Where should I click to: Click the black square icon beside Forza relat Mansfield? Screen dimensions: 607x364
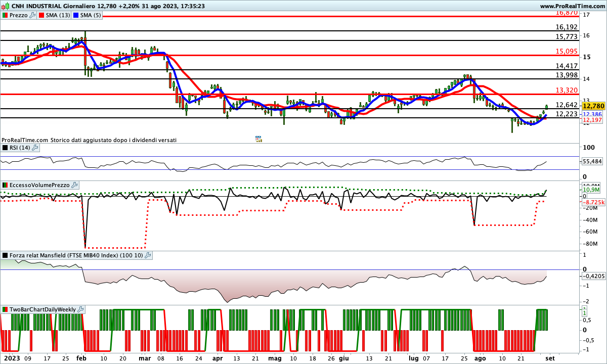(5, 255)
